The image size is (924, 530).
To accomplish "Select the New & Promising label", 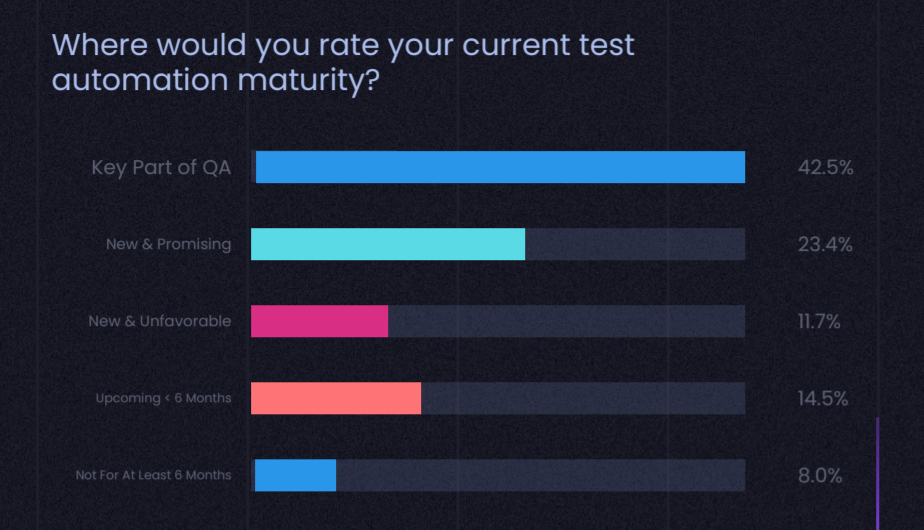I will pos(168,244).
